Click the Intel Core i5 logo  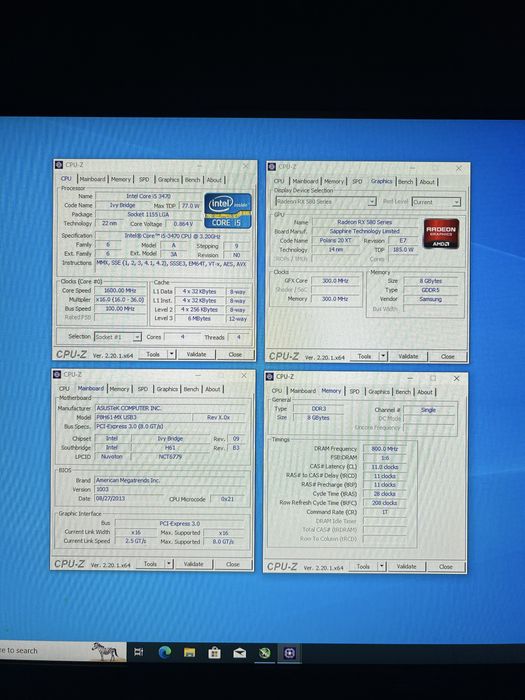(228, 211)
